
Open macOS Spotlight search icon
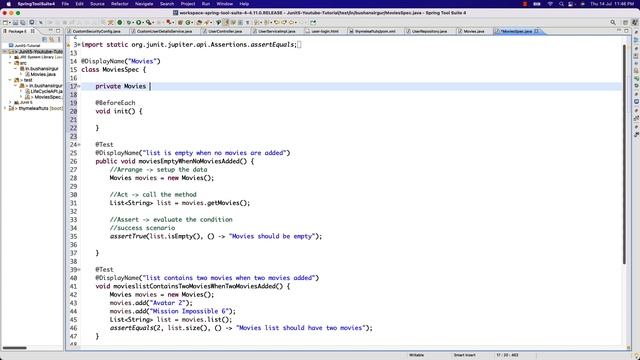561,4
